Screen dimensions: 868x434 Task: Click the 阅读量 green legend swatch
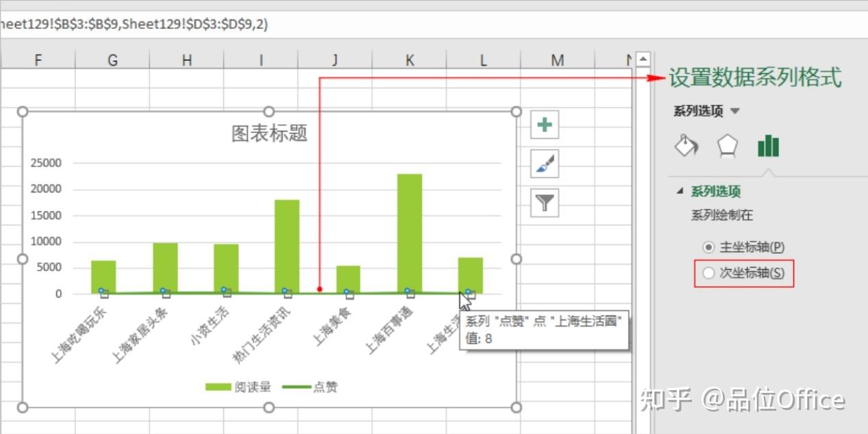coord(216,386)
